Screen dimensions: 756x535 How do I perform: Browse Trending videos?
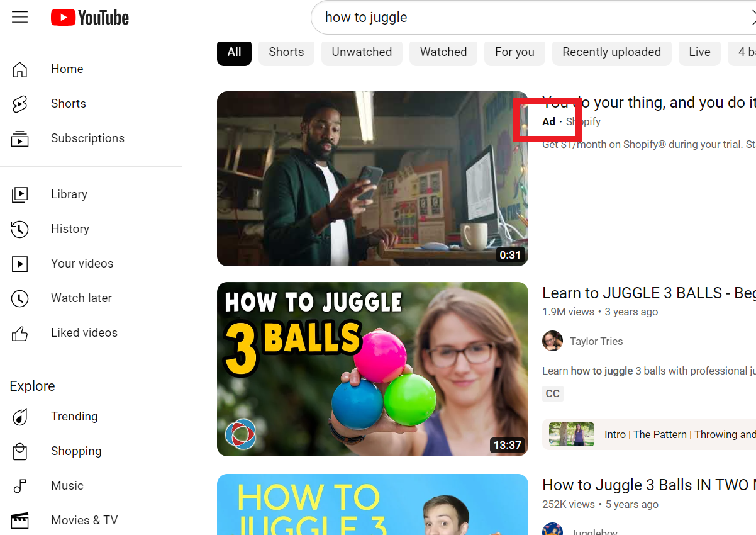click(x=74, y=417)
